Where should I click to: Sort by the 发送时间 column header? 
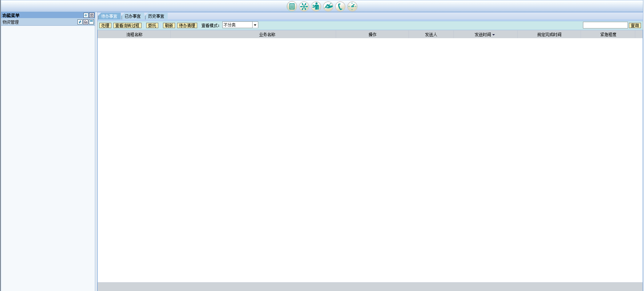click(484, 34)
